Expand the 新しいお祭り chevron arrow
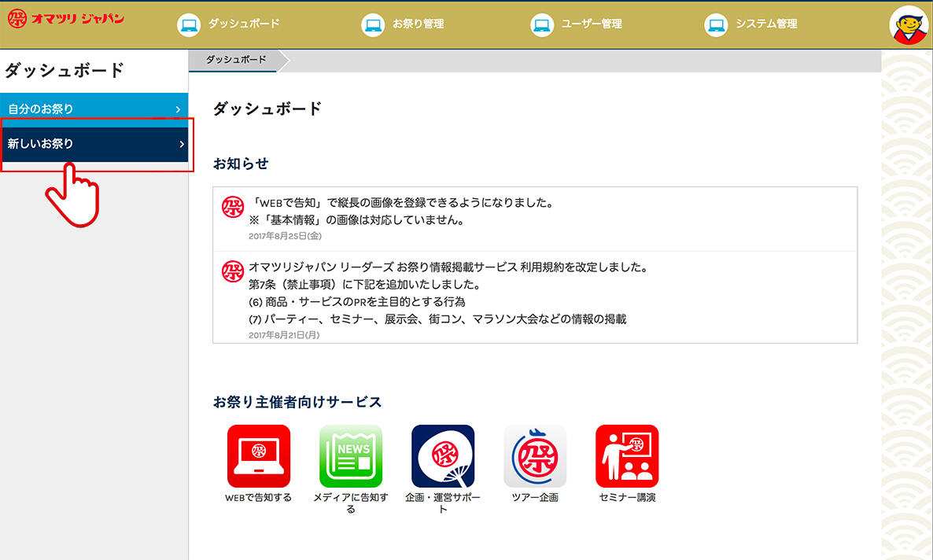This screenshot has width=933, height=560. (x=182, y=144)
